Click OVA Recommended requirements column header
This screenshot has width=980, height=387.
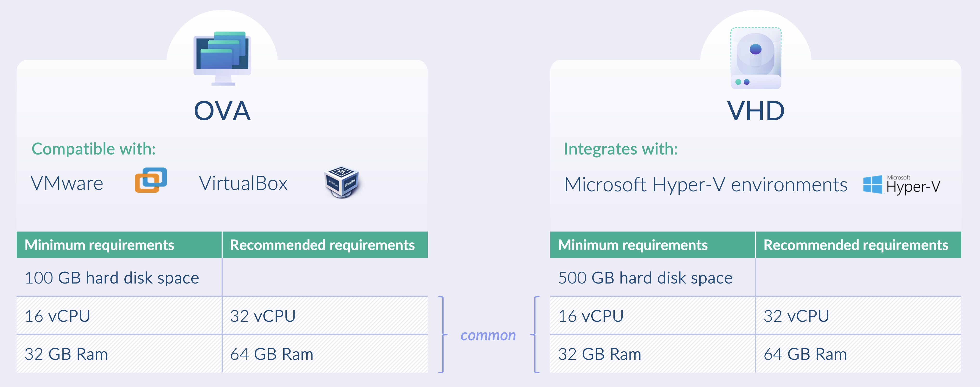coord(322,245)
